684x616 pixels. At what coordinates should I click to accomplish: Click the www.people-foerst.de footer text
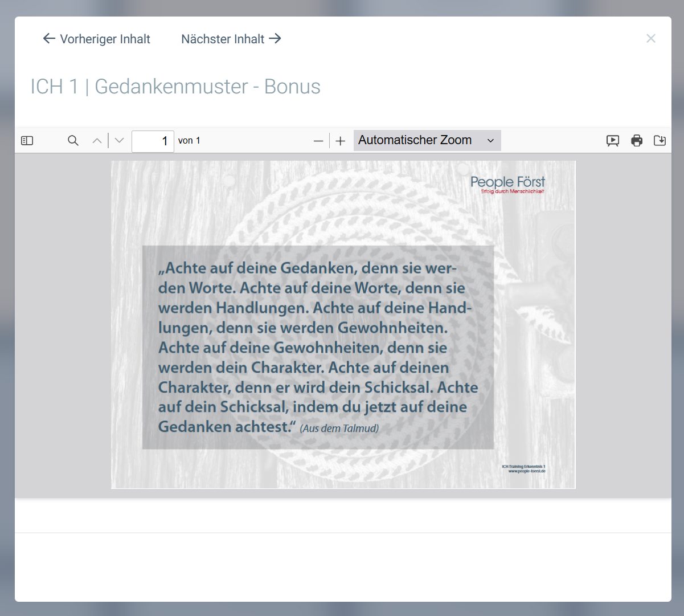pyautogui.click(x=527, y=471)
